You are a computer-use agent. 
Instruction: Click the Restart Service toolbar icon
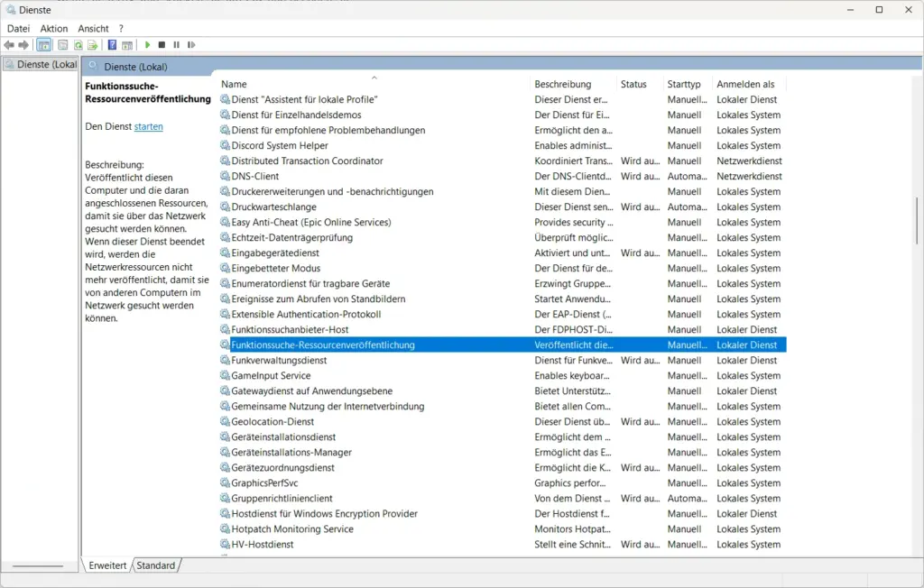point(191,45)
